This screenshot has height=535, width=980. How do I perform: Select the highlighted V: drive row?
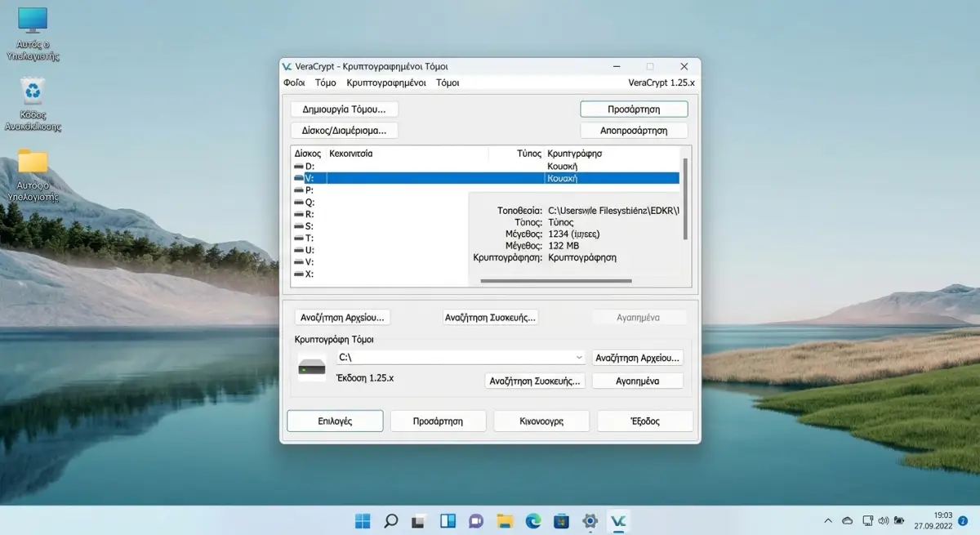[x=486, y=178]
